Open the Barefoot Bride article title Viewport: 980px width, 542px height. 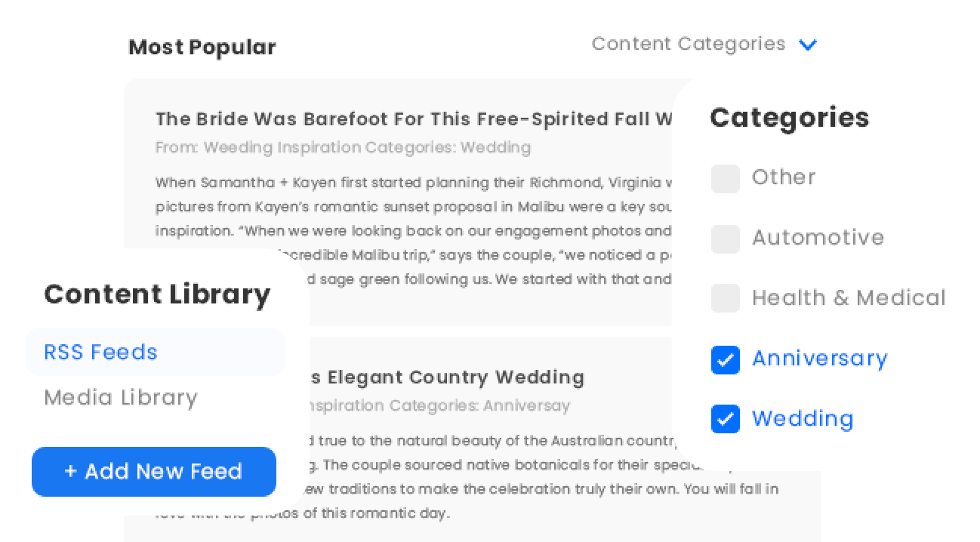[x=414, y=119]
